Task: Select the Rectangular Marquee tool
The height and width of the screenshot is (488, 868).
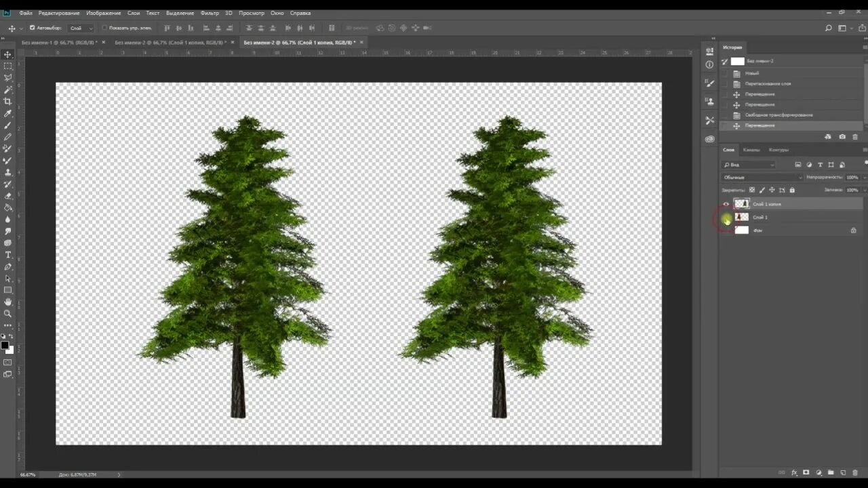Action: [8, 66]
